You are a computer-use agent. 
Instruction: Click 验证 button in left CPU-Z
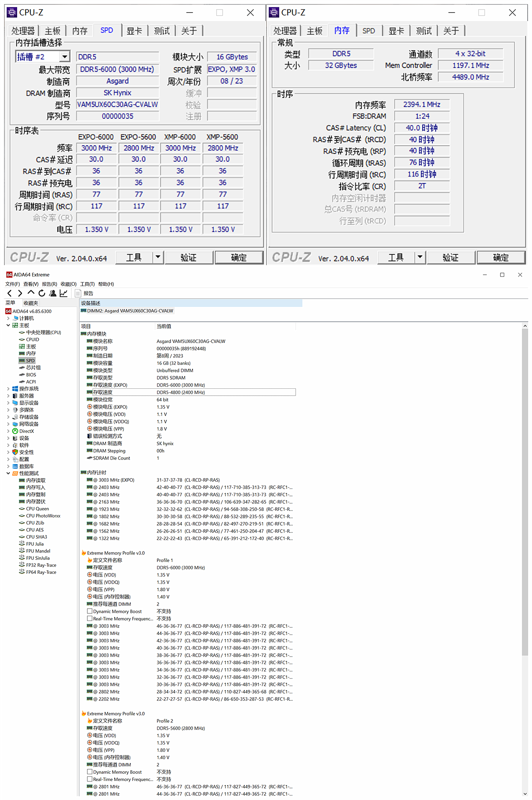(188, 257)
